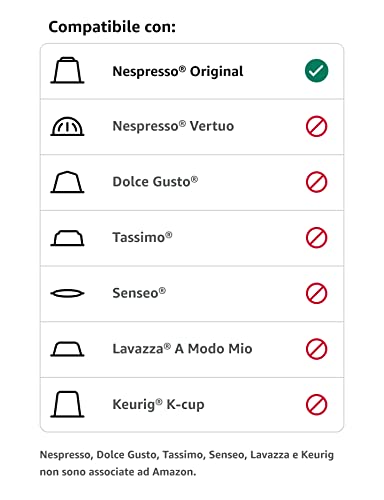Click the red prohibited symbol for Lavazza
This screenshot has width=384, height=500.
(x=316, y=349)
